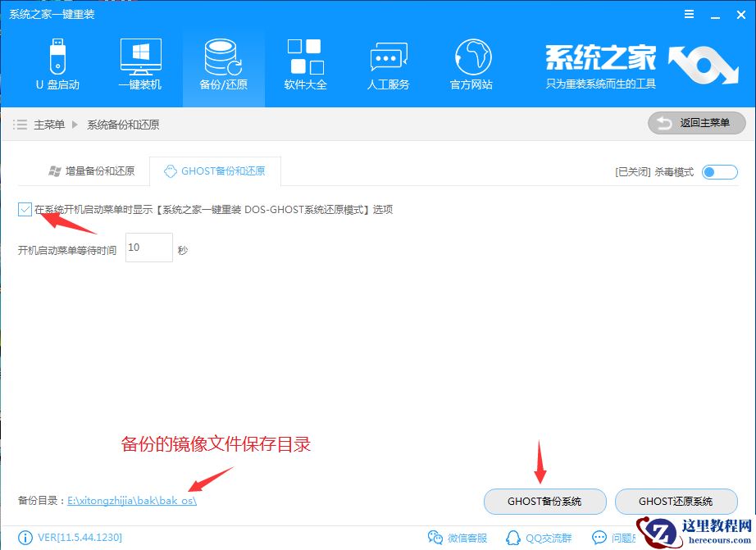The image size is (756, 550).
Task: Disable the boot menu display checkbox
Action: pos(25,209)
